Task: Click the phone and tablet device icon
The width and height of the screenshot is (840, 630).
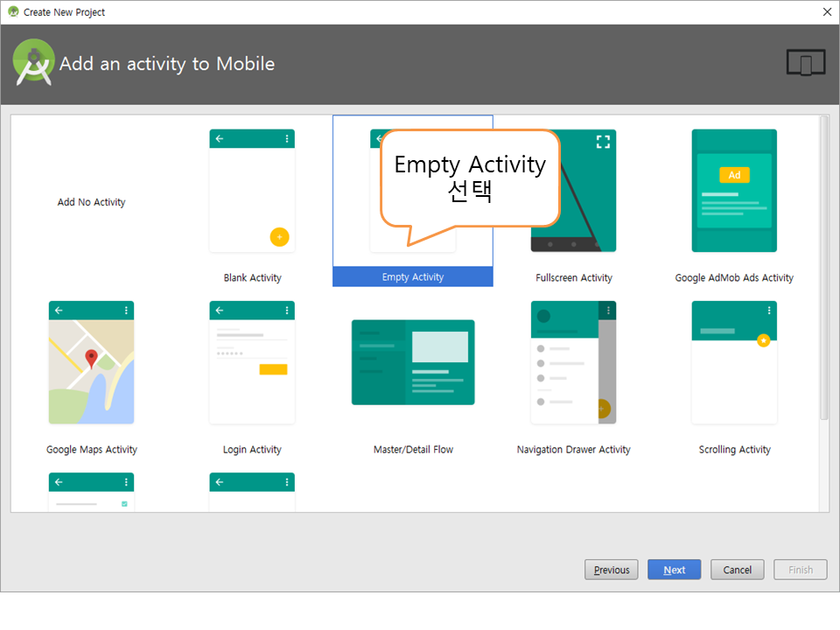Action: click(805, 63)
